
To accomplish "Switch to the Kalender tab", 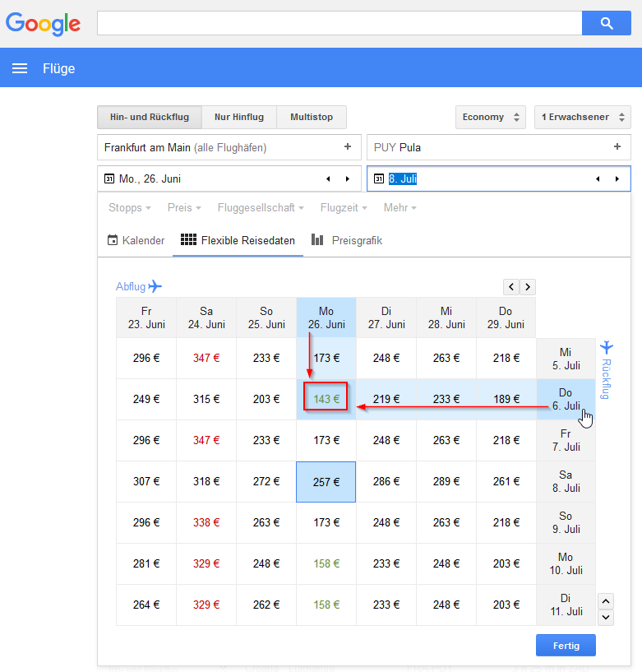I will tap(136, 240).
